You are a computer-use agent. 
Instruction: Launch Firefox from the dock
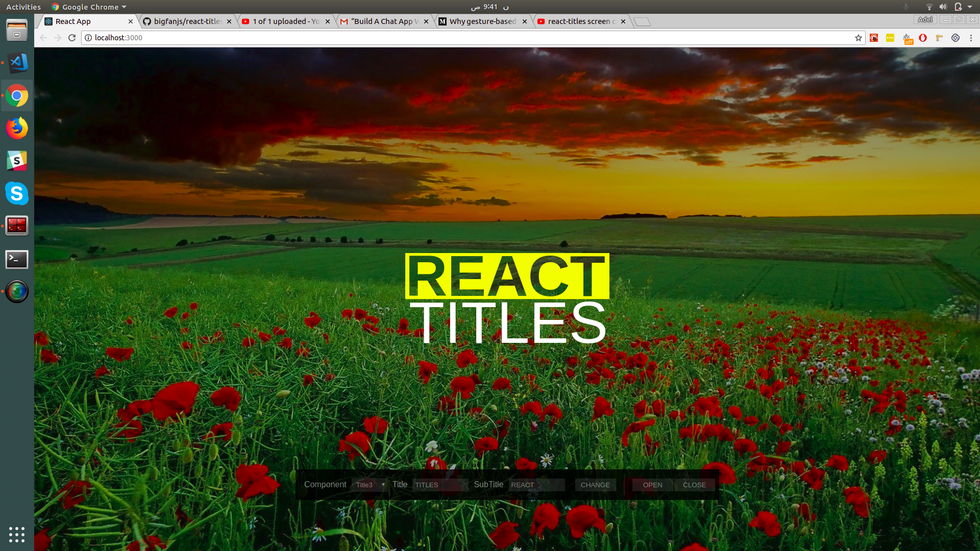pos(17,128)
